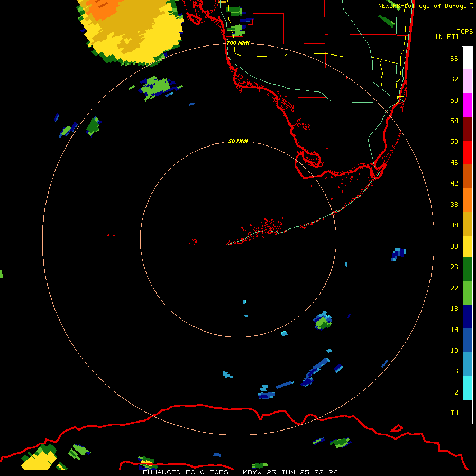Image resolution: width=476 pixels, height=476 pixels.
Task: Pick the bright red swatch in the legend
Action: (x=467, y=152)
